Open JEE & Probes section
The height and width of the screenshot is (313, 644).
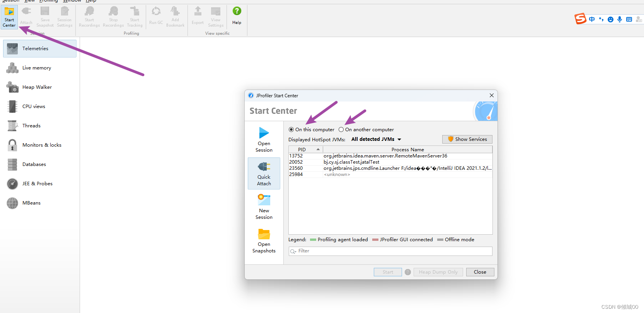click(x=40, y=184)
